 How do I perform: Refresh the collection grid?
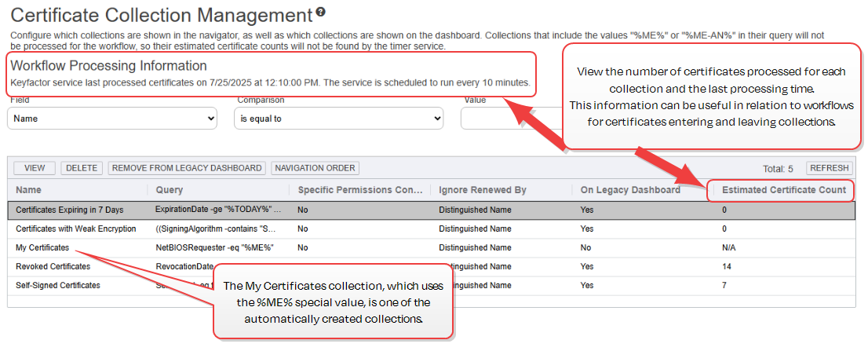coord(830,168)
